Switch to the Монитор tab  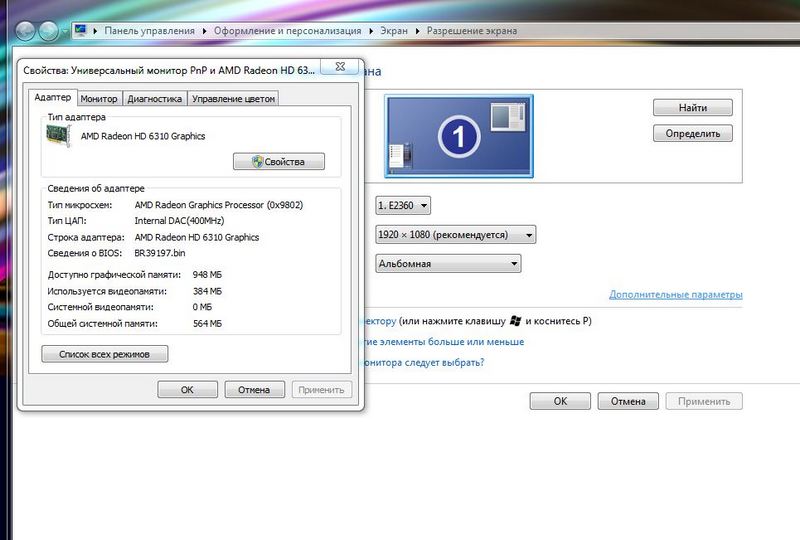click(x=99, y=99)
